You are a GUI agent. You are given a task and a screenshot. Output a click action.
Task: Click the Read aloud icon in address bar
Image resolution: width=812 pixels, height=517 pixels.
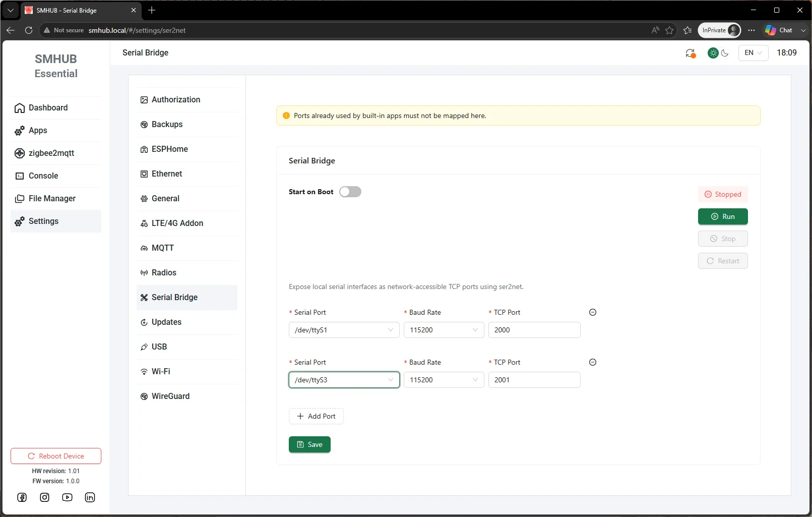655,30
